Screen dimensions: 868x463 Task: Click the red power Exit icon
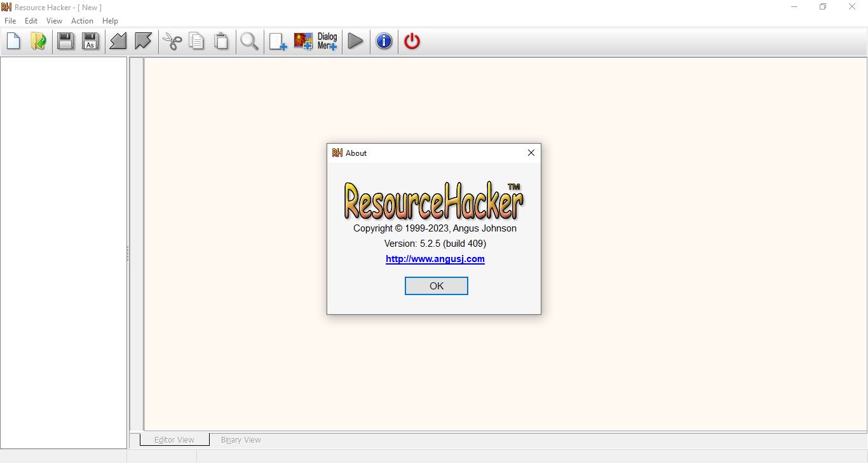point(412,41)
